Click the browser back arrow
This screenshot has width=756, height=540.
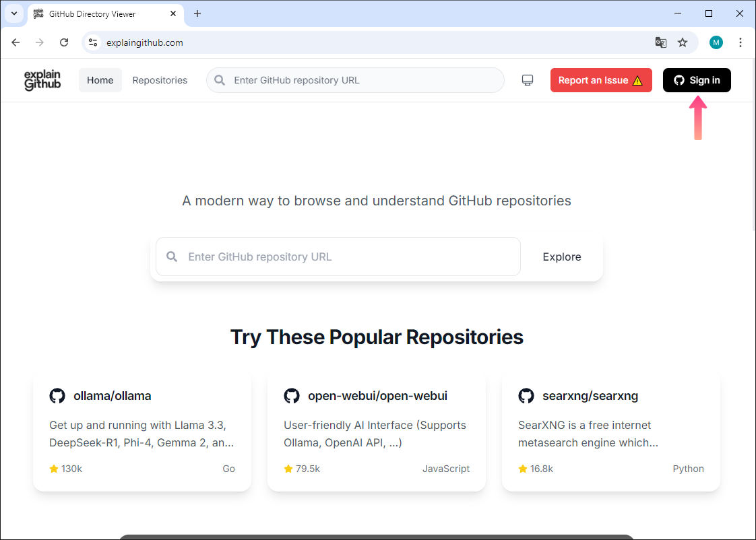click(x=15, y=42)
